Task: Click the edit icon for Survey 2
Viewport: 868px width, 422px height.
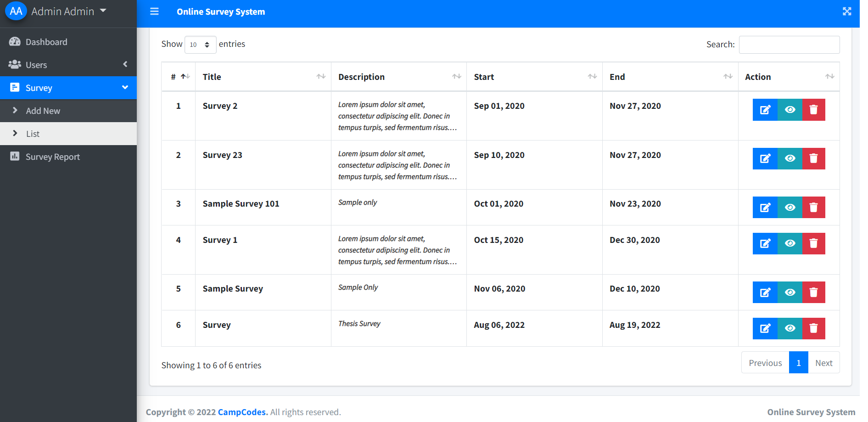Action: (x=765, y=110)
